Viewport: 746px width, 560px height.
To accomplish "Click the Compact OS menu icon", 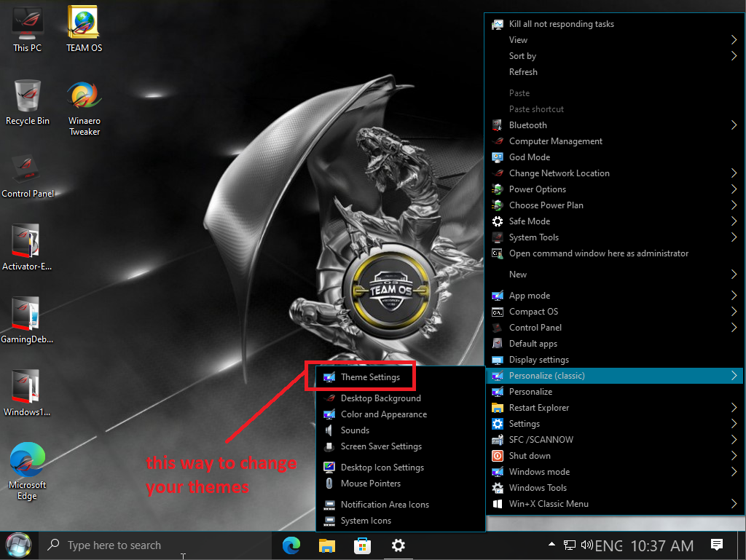I will [497, 312].
